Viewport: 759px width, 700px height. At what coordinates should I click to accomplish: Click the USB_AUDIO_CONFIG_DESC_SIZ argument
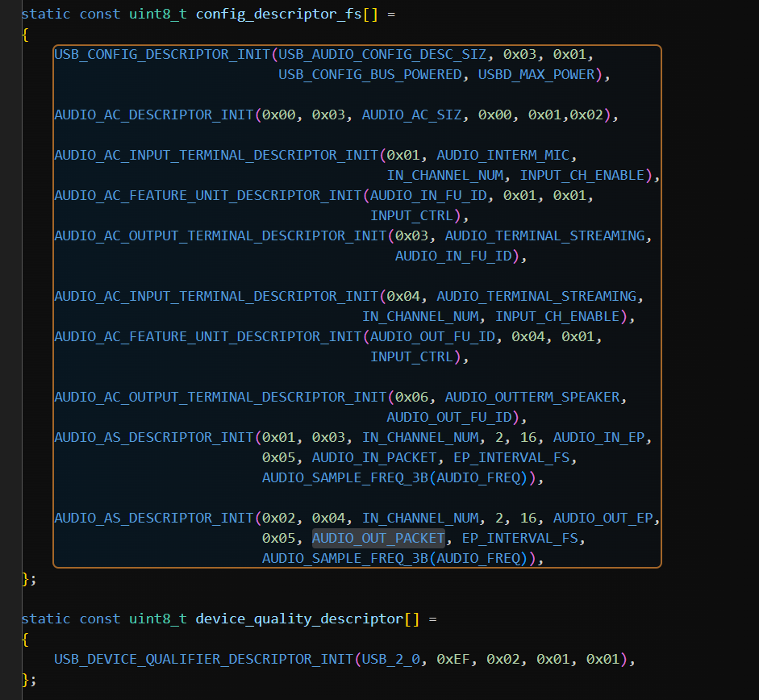pyautogui.click(x=382, y=55)
